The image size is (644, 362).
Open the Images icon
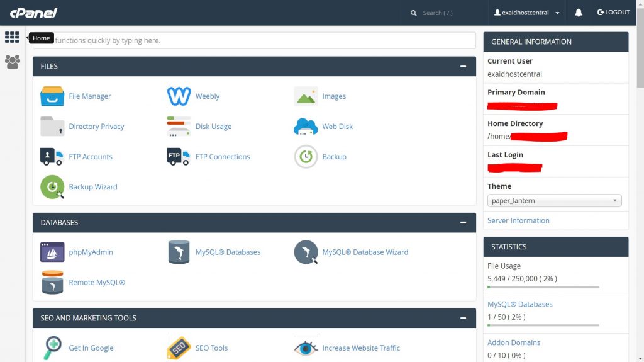(x=306, y=96)
